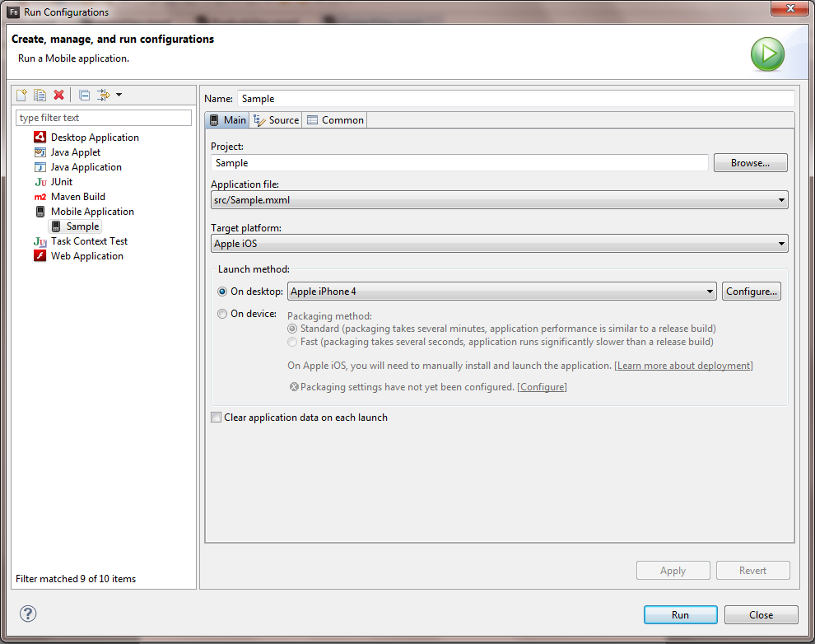Select Fast packaging method option
The height and width of the screenshot is (644, 815).
(292, 342)
